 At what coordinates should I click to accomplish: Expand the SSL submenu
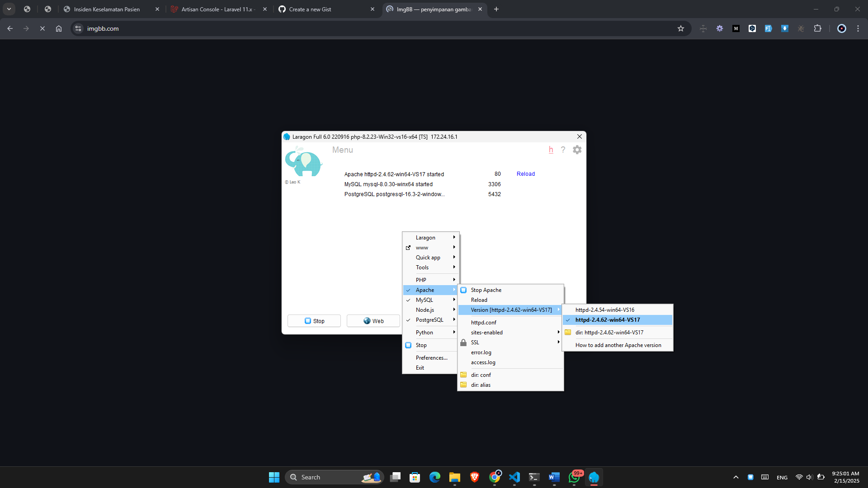point(510,343)
